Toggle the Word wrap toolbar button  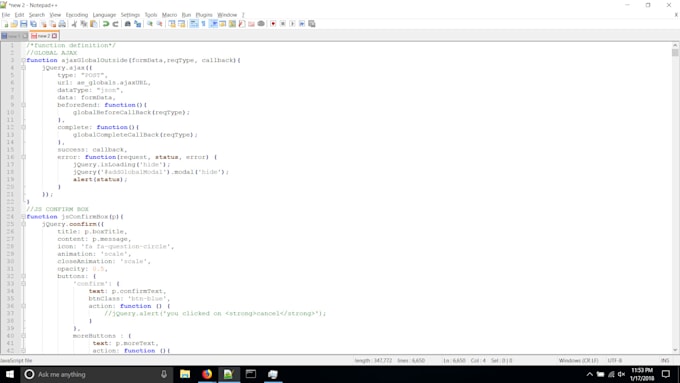pos(194,24)
